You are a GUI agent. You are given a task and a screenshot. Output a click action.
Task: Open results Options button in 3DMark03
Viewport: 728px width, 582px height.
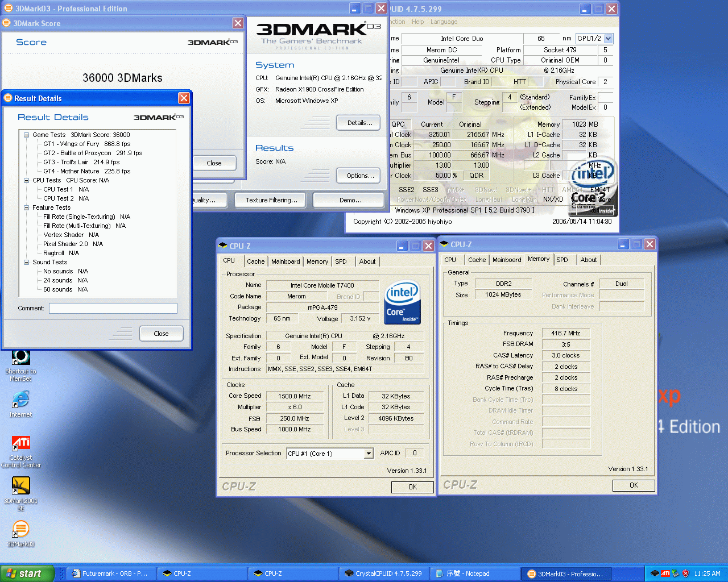[358, 176]
